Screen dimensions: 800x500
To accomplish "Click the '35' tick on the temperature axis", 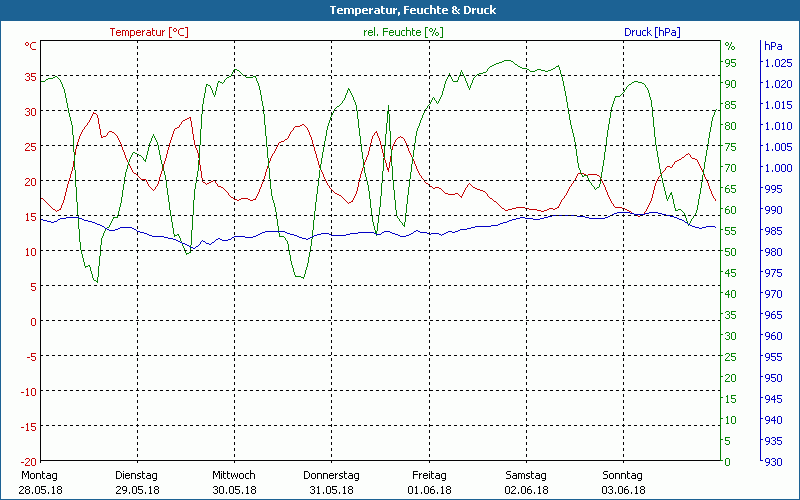I will pyautogui.click(x=31, y=77).
